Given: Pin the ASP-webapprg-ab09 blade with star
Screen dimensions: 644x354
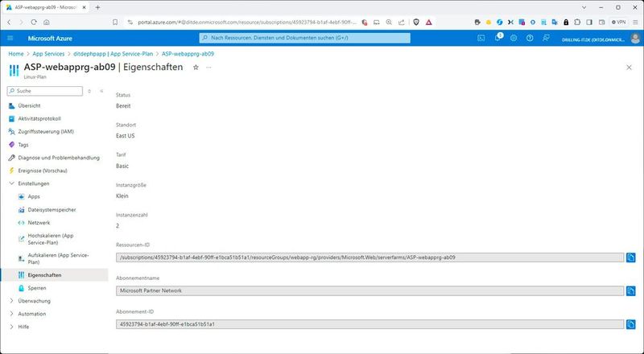Looking at the screenshot, I should (x=196, y=68).
